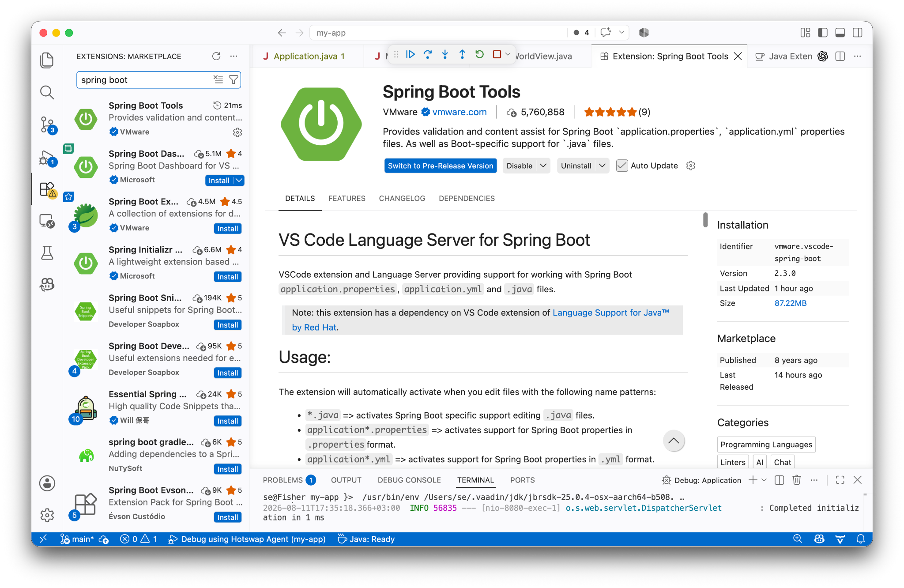Click the scroll-to-top arrow button
This screenshot has height=588, width=904.
pyautogui.click(x=674, y=441)
